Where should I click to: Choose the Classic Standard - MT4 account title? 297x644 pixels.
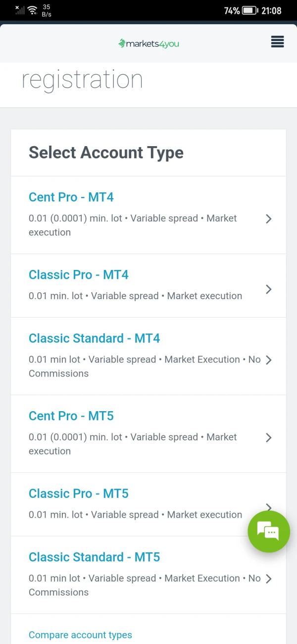95,338
